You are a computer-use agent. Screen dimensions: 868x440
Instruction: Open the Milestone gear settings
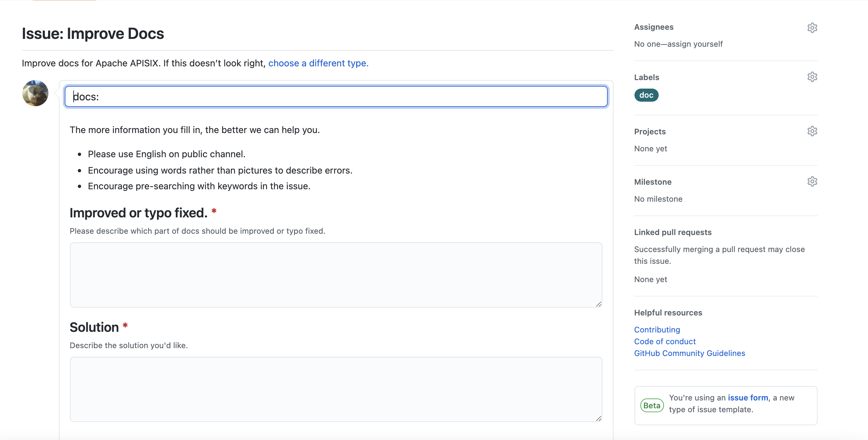click(x=812, y=182)
